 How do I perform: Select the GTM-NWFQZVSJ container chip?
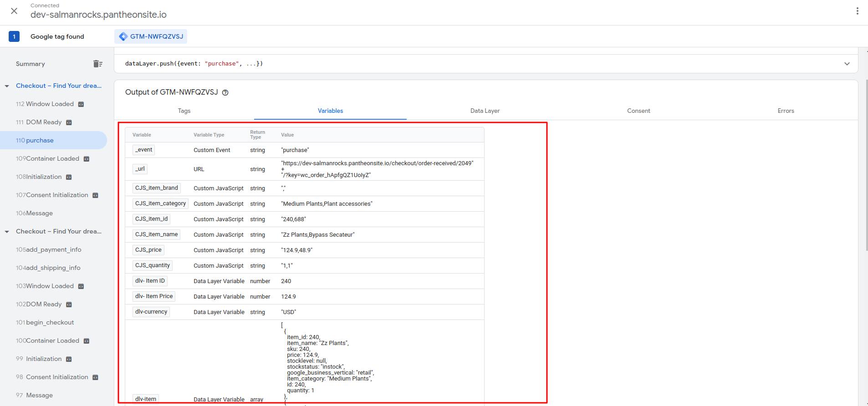click(x=151, y=36)
